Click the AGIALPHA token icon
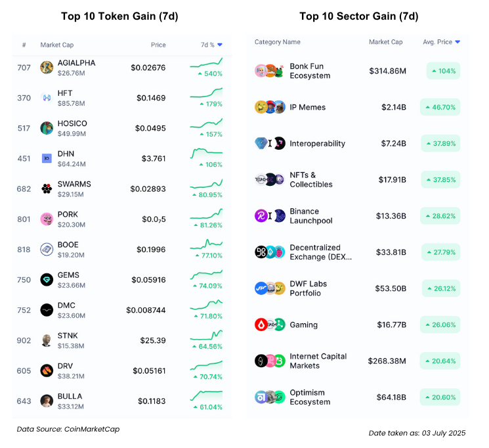 coord(47,68)
